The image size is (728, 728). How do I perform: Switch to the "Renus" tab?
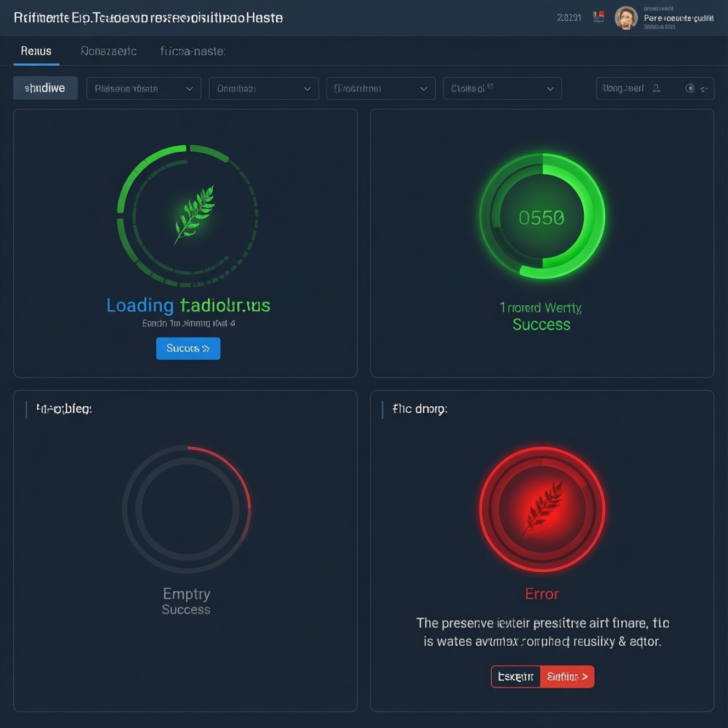[36, 51]
